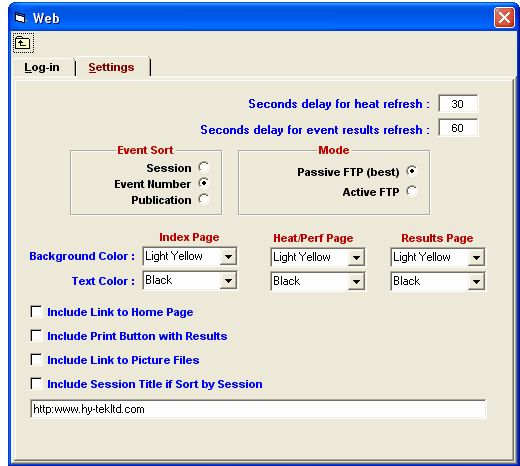
Task: Click the home page URL text field
Action: point(258,409)
